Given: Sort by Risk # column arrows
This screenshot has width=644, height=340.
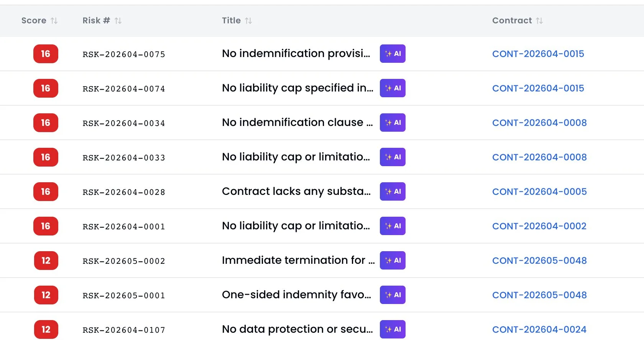Looking at the screenshot, I should tap(118, 21).
